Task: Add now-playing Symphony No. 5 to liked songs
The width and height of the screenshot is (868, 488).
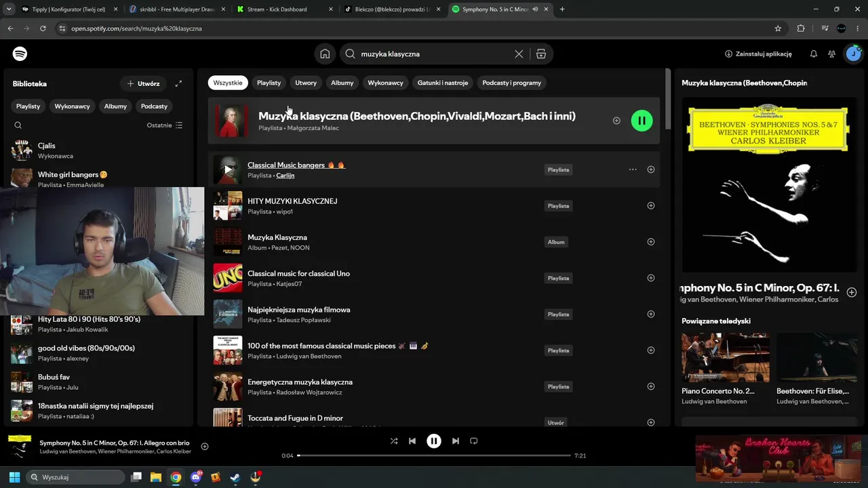Action: click(205, 446)
